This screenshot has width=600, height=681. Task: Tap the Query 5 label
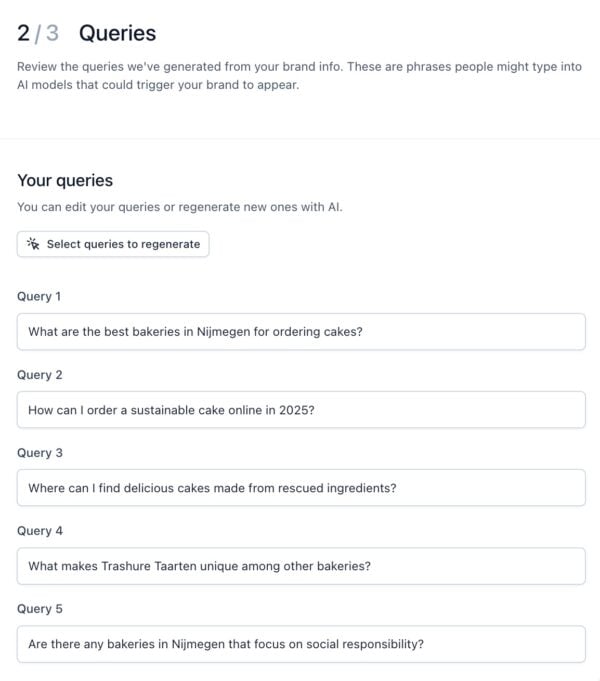(40, 609)
